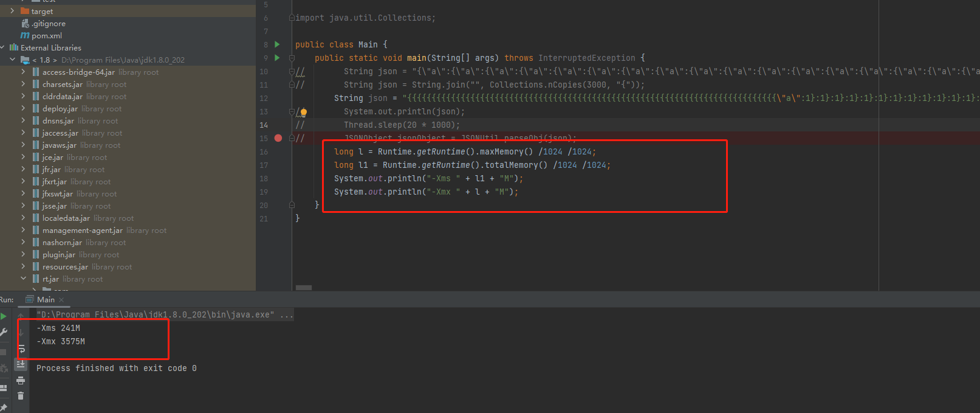Expand the charsets.jar library node
Screen dimensions: 980x413
(x=24, y=84)
